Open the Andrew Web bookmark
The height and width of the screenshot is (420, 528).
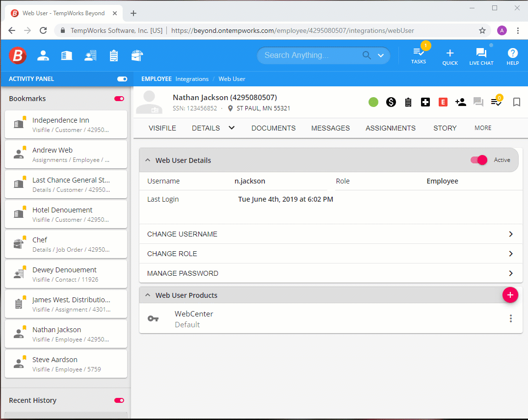(66, 155)
